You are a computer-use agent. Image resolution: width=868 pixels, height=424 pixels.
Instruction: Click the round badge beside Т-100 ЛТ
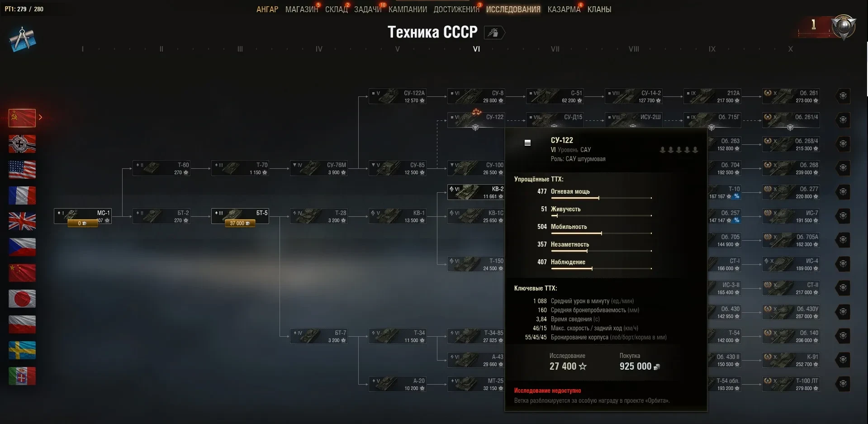click(843, 384)
